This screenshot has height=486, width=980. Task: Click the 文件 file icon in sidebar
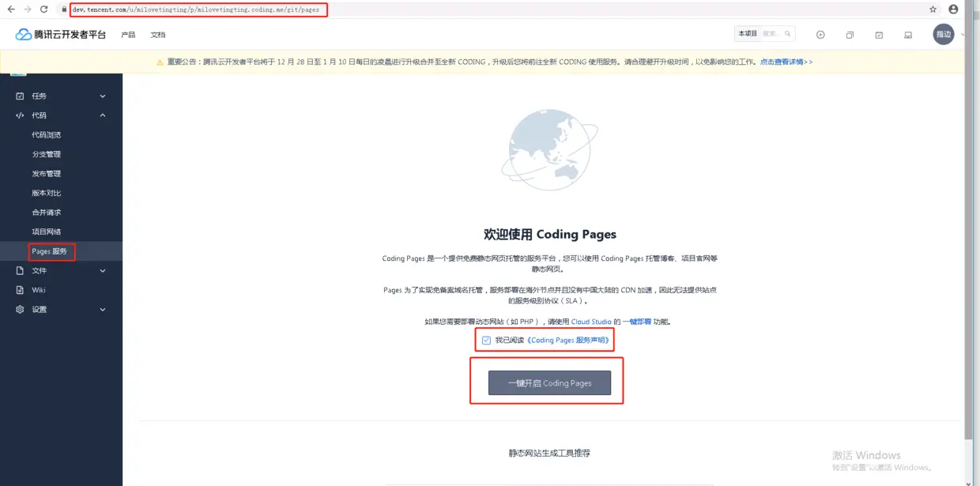(x=18, y=270)
